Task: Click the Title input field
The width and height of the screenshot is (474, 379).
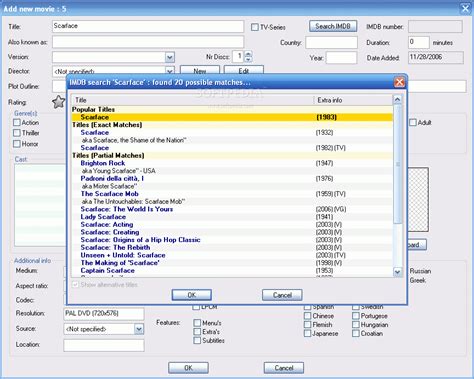Action: pos(148,26)
